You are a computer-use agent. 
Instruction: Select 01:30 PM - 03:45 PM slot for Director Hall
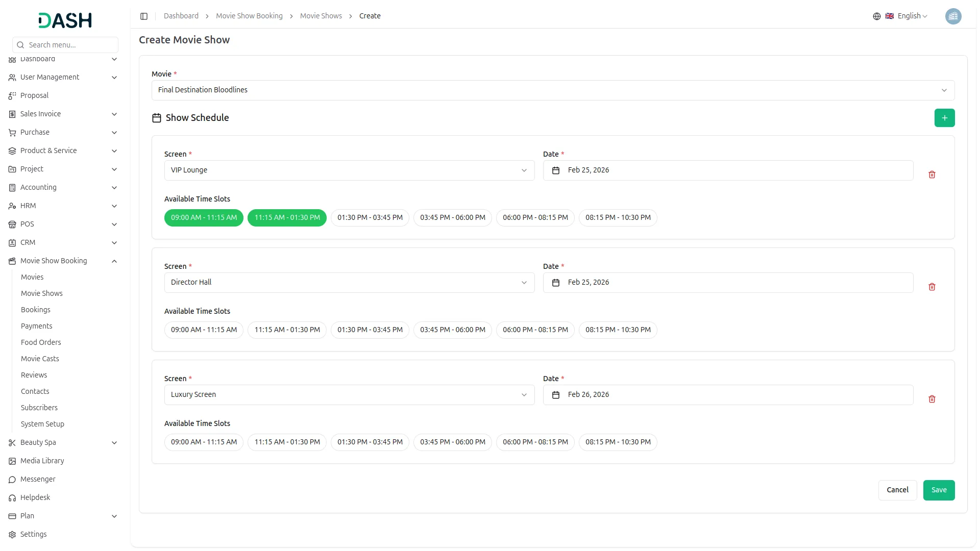370,330
